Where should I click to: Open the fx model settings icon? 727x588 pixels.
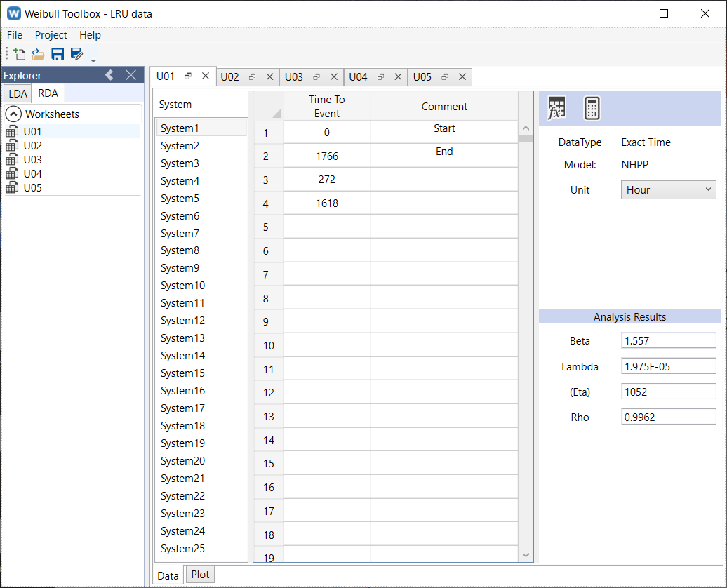556,108
